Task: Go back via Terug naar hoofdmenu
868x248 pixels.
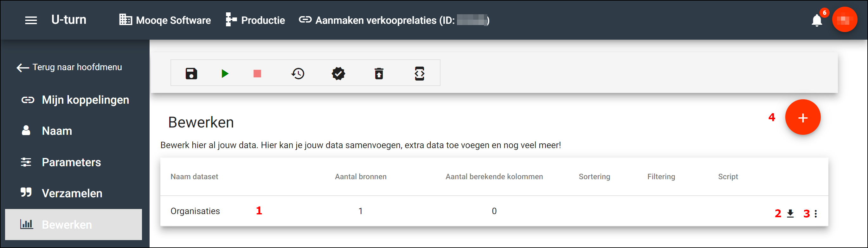Action: click(70, 67)
